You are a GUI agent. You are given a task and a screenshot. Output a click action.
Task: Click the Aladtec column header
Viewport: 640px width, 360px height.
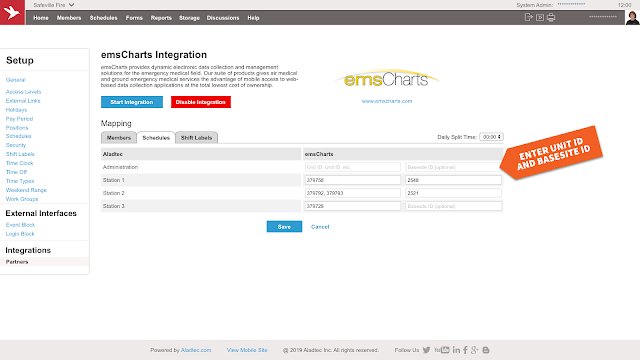113,154
